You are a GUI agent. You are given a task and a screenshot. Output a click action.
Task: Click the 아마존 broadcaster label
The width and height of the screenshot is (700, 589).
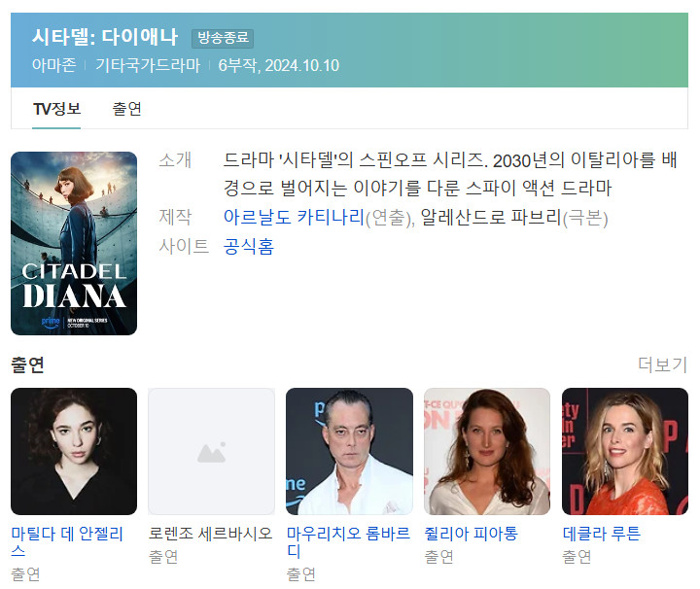point(54,65)
